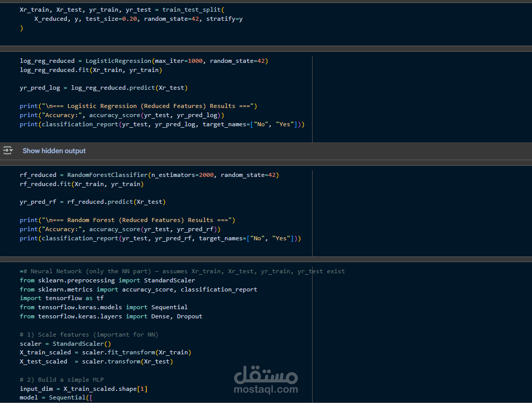Click the X_train_scaled fit_transform line
This screenshot has width=532, height=403.
105,352
